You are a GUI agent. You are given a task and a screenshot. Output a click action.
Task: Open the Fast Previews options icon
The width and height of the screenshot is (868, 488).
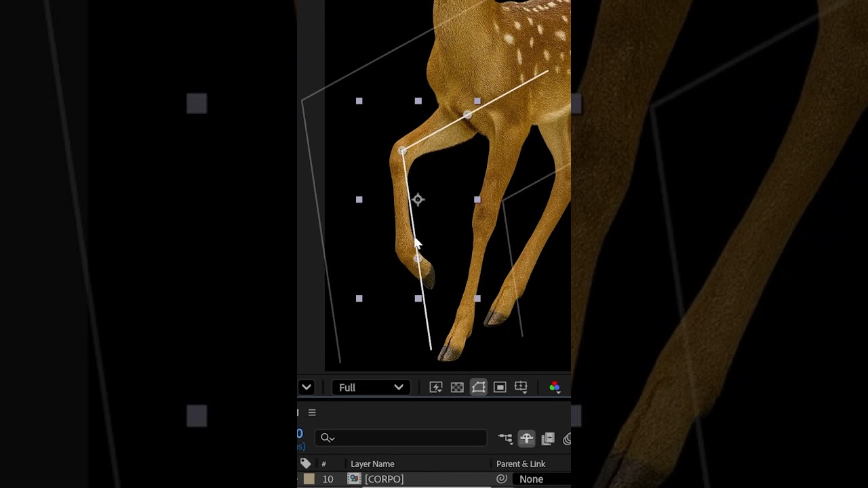(x=436, y=387)
